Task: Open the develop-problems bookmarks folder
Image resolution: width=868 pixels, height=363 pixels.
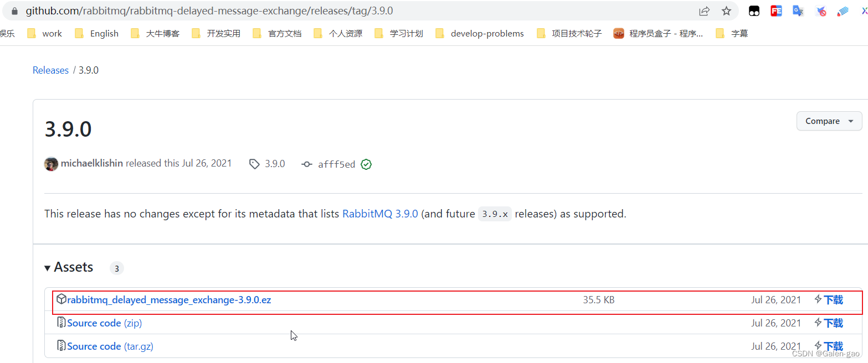Action: (x=480, y=34)
